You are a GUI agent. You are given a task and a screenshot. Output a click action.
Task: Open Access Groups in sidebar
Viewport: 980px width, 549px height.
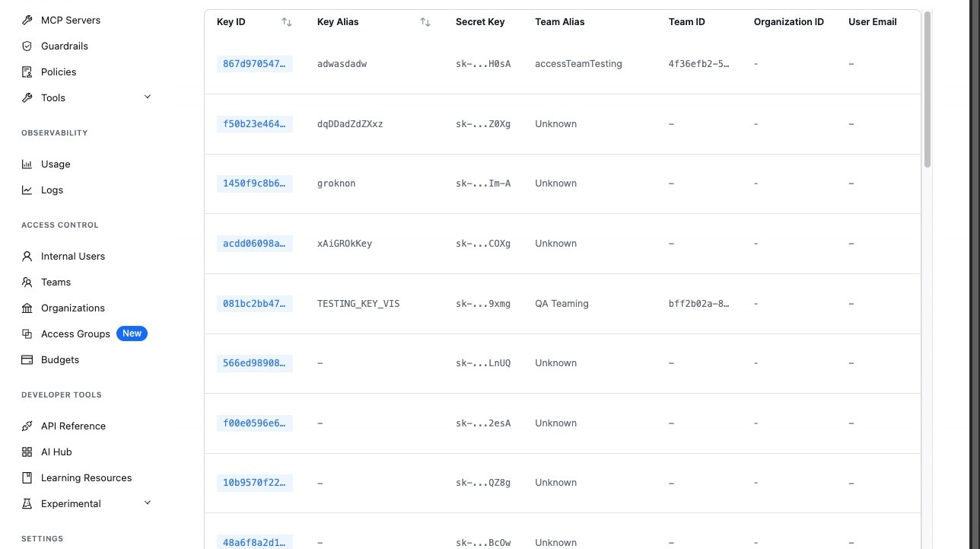pos(75,334)
